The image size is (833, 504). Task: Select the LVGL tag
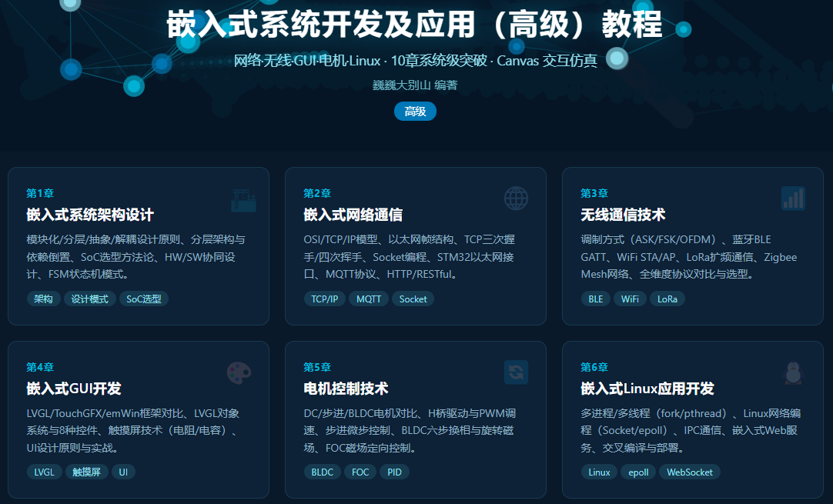pyautogui.click(x=44, y=472)
